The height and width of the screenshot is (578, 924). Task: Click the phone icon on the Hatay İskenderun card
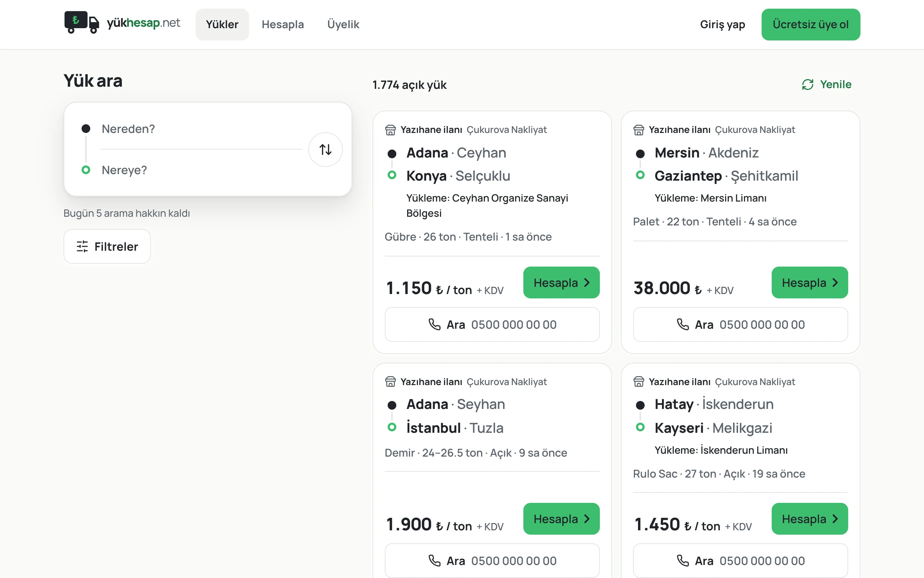683,561
